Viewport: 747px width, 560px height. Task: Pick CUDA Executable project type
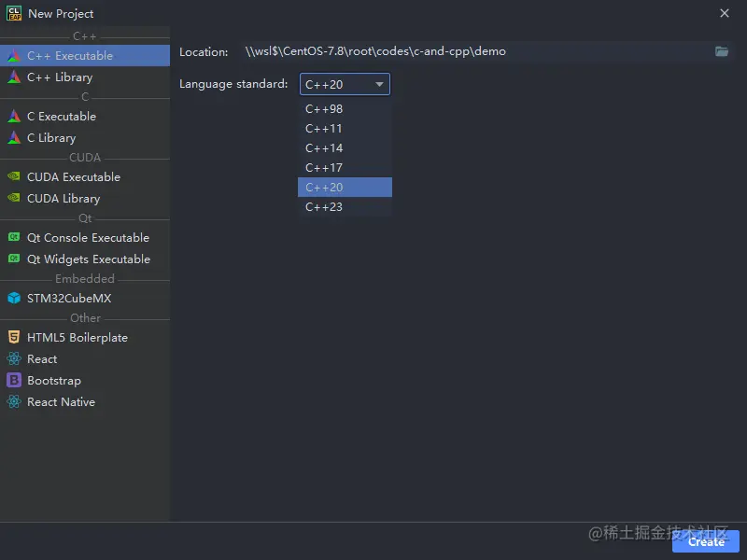click(x=85, y=176)
